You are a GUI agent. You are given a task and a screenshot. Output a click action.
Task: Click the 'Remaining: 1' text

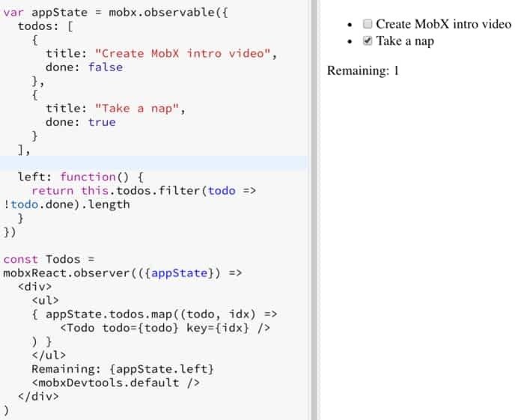click(x=363, y=70)
